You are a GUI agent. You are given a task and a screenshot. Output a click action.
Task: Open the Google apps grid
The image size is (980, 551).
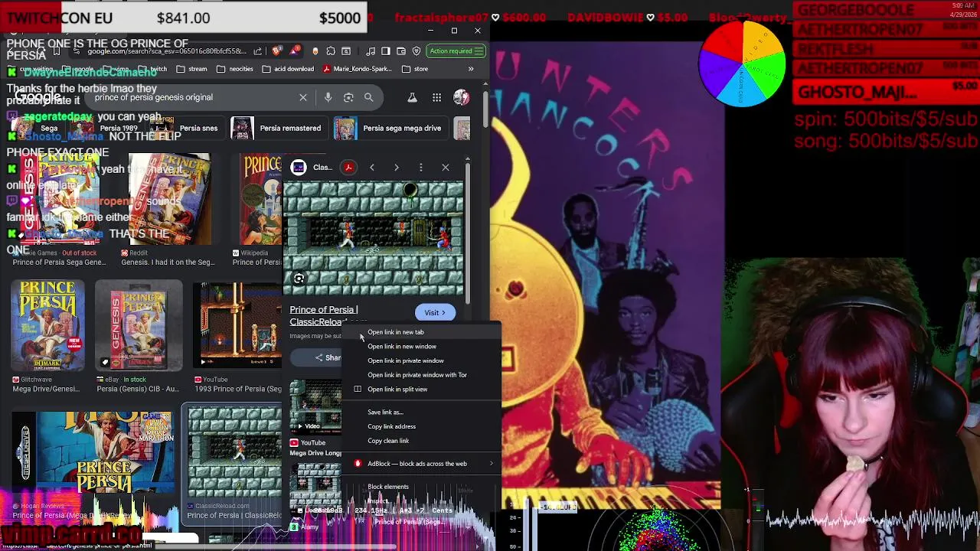(x=436, y=97)
